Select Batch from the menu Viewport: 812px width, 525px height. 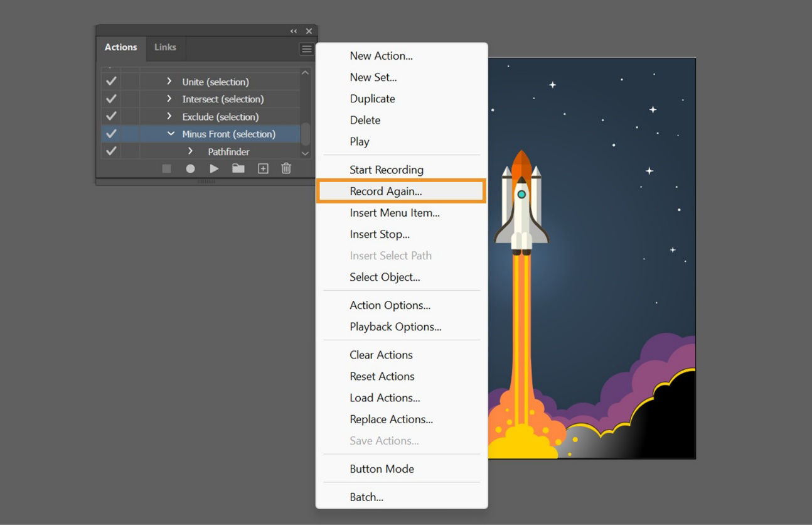pyautogui.click(x=366, y=497)
